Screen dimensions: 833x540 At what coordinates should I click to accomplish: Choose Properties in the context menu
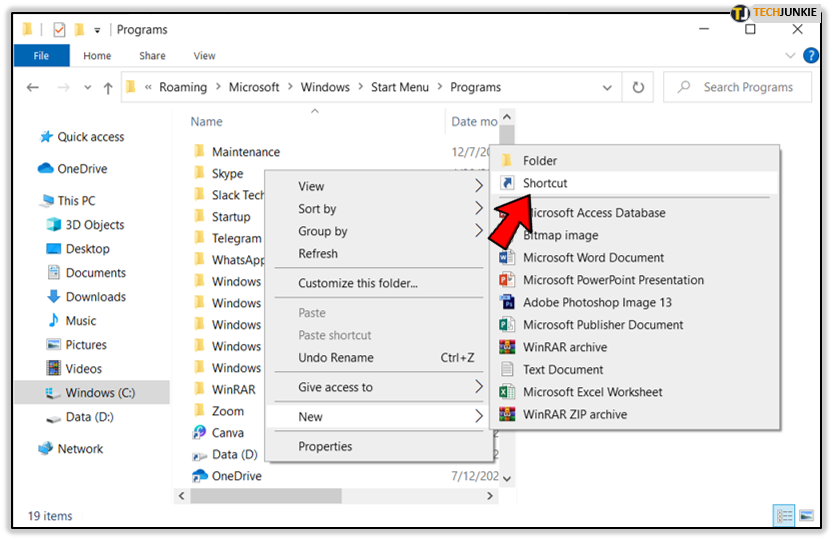pyautogui.click(x=379, y=446)
